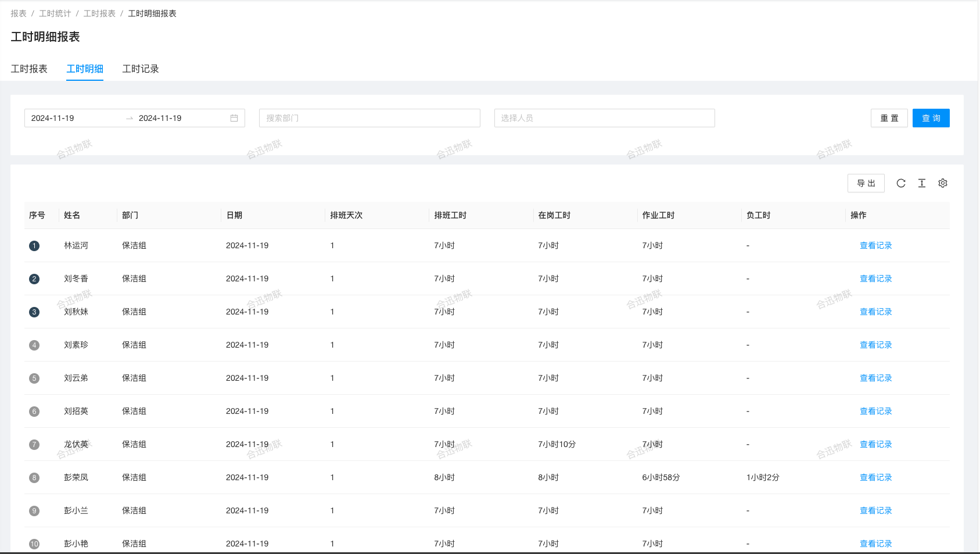Open column settings gear icon
Screen dimensions: 980x554
pyautogui.click(x=943, y=183)
